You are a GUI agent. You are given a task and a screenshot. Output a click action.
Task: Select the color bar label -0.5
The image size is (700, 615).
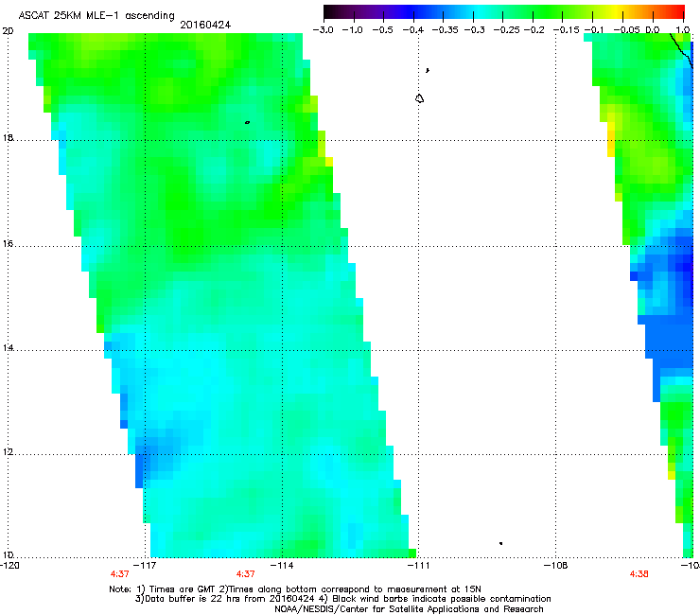(x=382, y=30)
